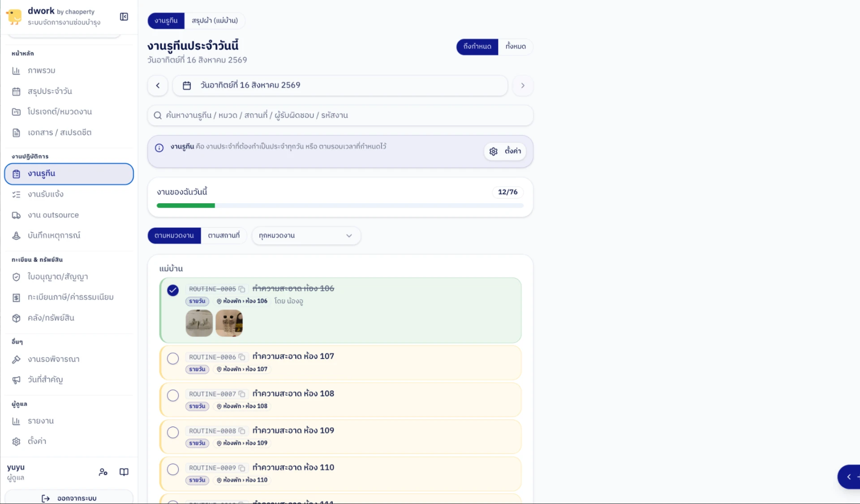Switch filter to ถึงกำหนด
Image resolution: width=860 pixels, height=504 pixels.
pyautogui.click(x=477, y=47)
